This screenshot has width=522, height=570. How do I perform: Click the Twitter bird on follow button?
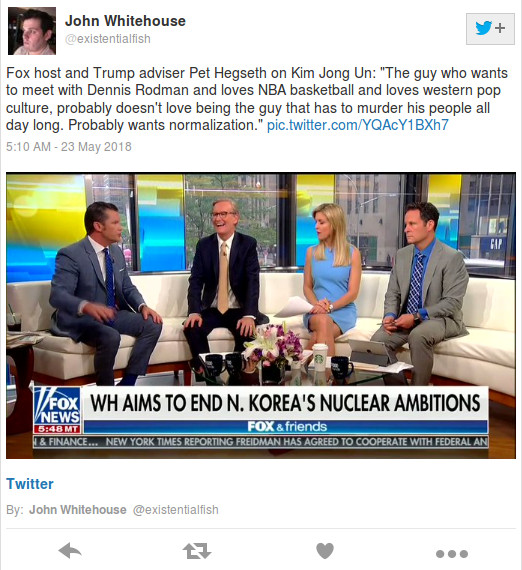pos(483,28)
